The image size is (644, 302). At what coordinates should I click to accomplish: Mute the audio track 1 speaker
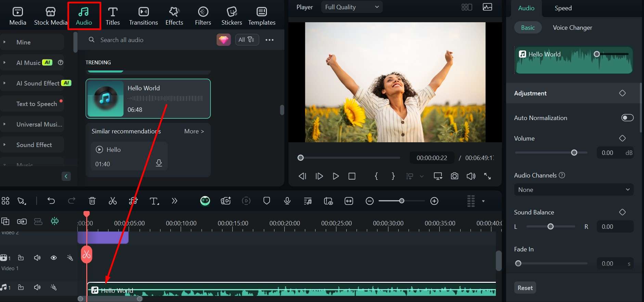point(37,287)
